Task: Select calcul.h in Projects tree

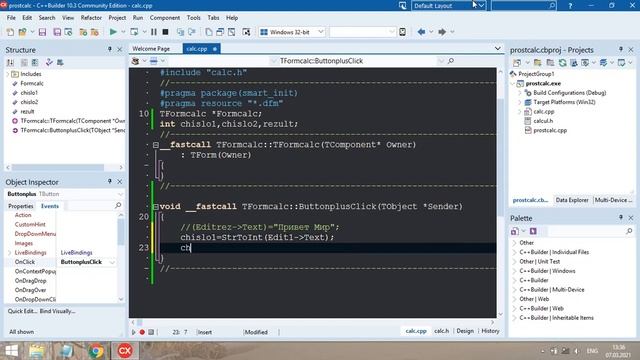Action: point(543,121)
